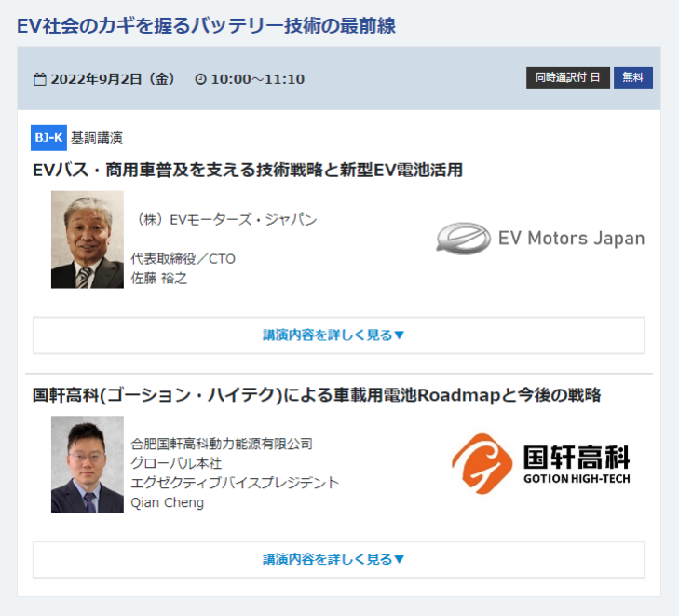This screenshot has width=679, height=616.
Task: Click the clock icon next to 10:00～11:10
Action: click(200, 79)
